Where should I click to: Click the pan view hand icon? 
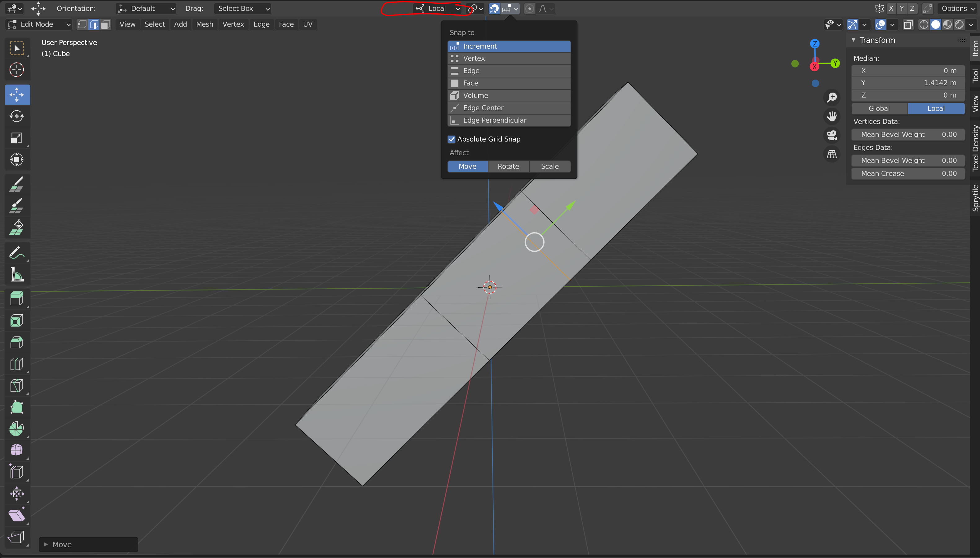[x=832, y=116]
